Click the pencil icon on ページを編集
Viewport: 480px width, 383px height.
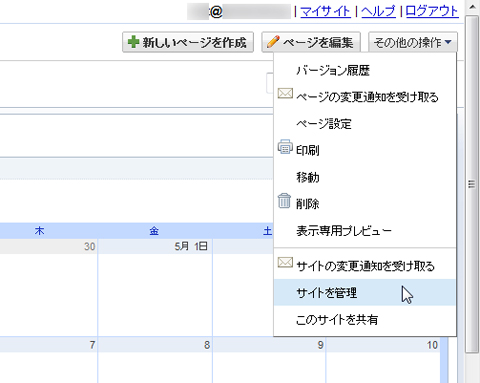(273, 42)
